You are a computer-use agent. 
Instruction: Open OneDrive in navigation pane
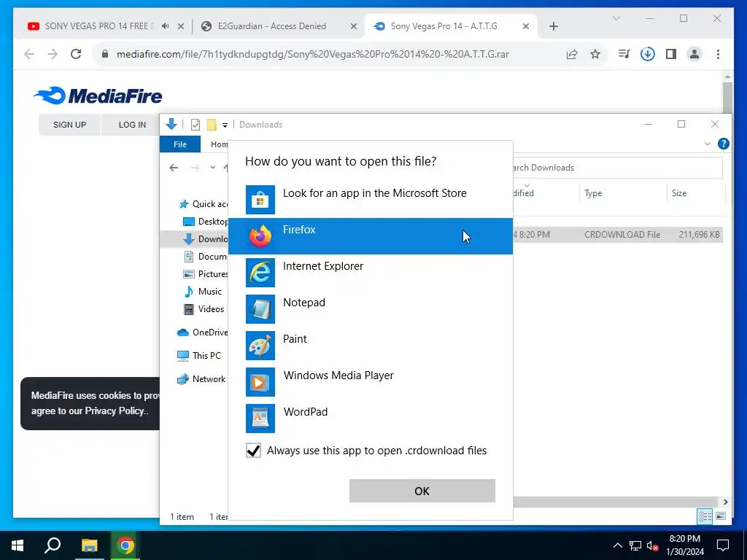tap(203, 332)
